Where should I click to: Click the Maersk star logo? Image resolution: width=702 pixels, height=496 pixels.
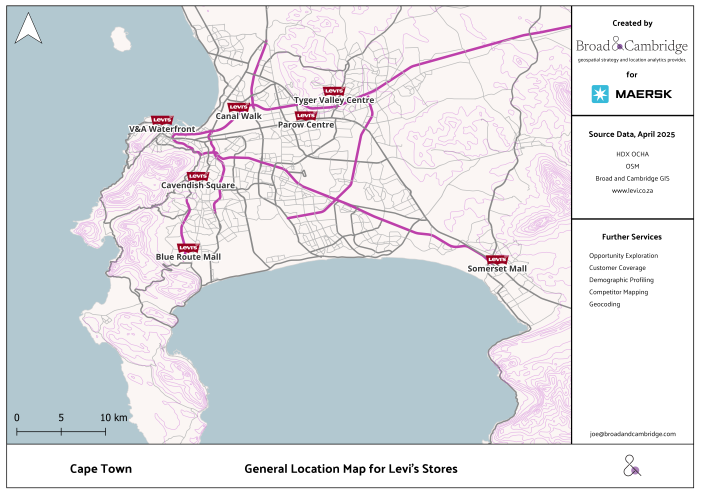click(x=600, y=94)
